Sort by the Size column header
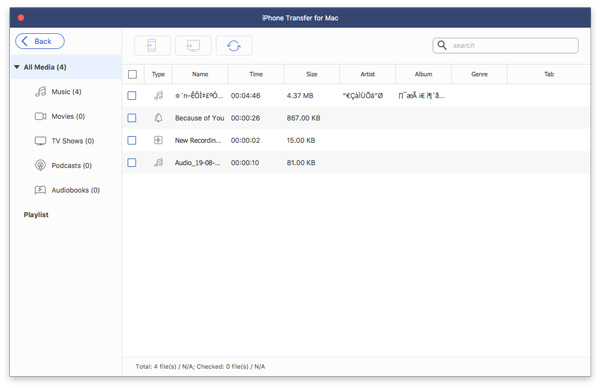This screenshot has height=388, width=600. [312, 74]
